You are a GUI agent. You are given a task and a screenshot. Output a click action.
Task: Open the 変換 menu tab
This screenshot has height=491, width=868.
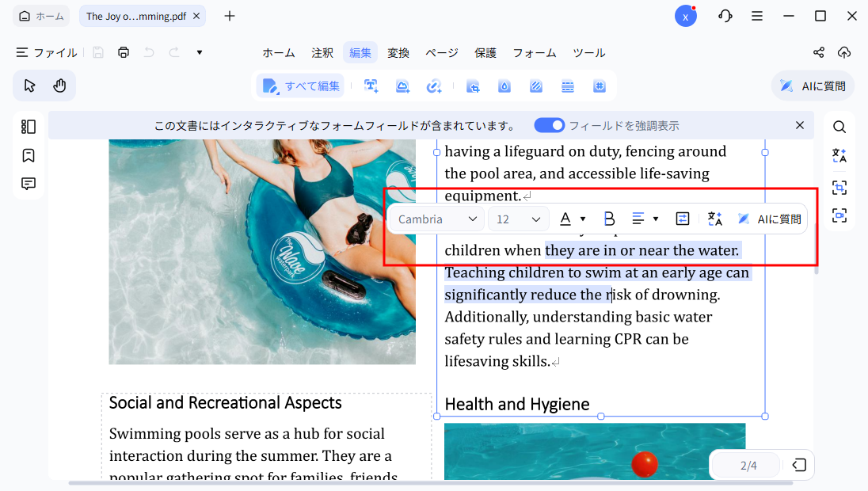[x=398, y=53]
